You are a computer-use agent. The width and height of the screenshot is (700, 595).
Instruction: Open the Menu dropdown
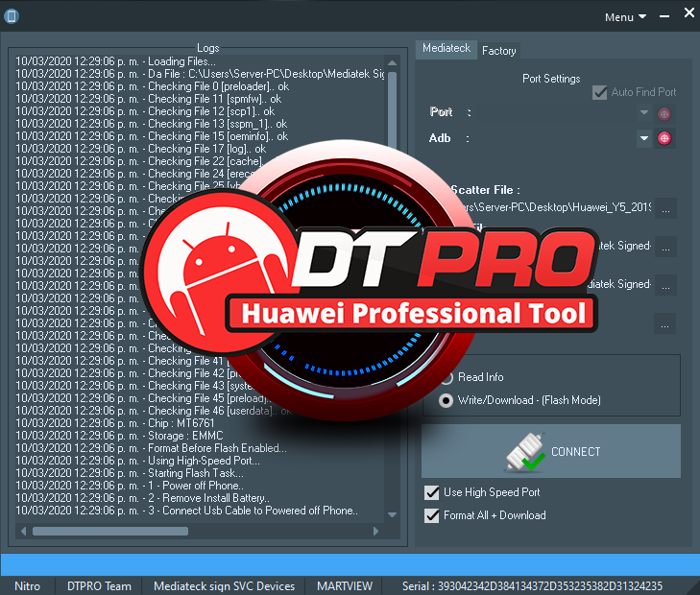tap(625, 17)
